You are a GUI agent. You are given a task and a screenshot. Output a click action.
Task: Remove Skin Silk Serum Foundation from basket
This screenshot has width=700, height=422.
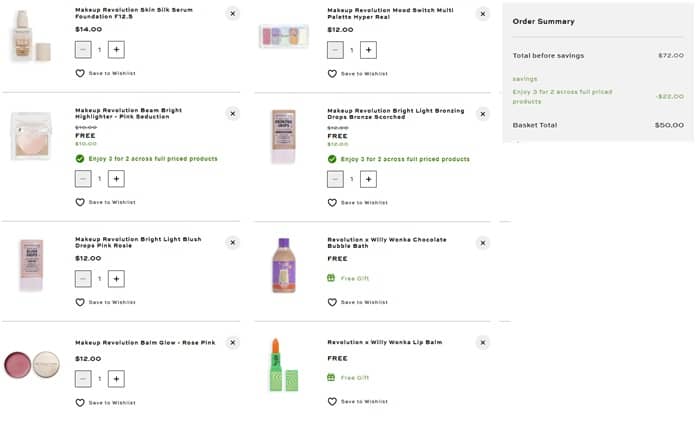click(232, 14)
